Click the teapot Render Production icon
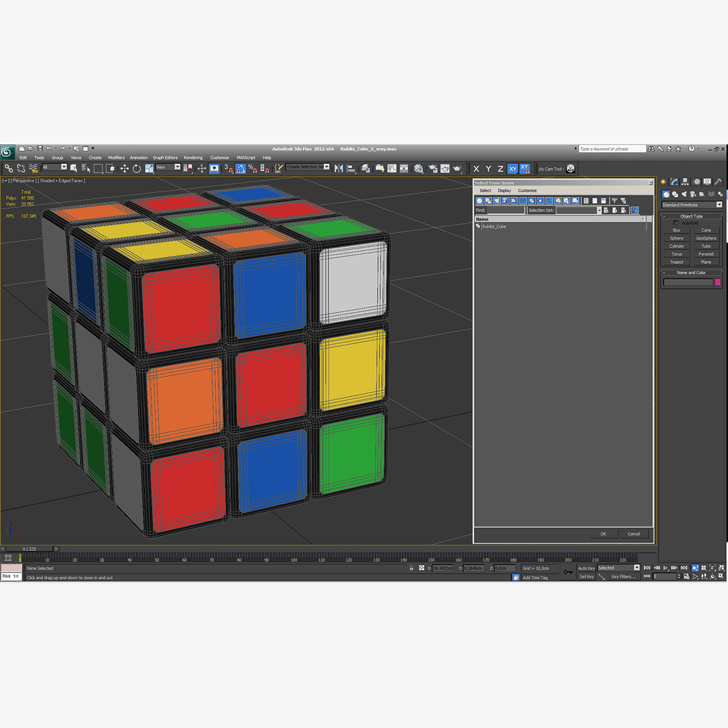This screenshot has width=728, height=728. [457, 168]
